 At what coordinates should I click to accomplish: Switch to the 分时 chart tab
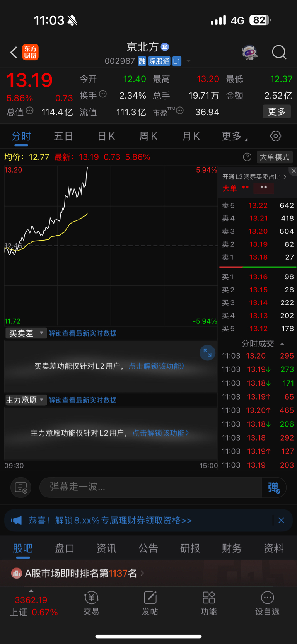click(x=21, y=136)
